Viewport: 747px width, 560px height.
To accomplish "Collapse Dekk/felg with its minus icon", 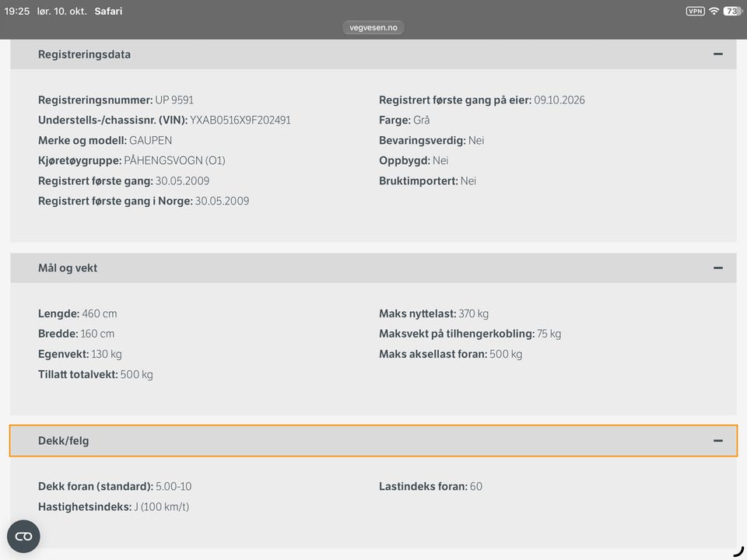I will (718, 441).
